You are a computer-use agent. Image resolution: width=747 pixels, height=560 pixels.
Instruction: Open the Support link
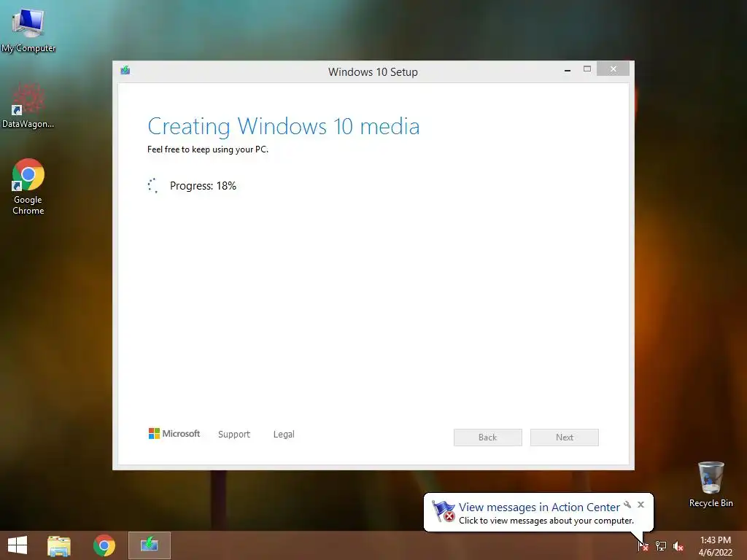click(x=234, y=435)
